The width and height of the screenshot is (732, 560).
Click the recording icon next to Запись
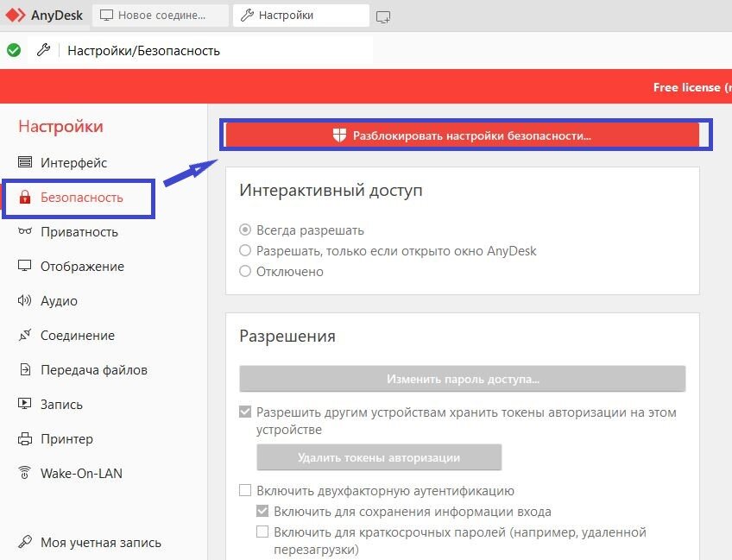[25, 404]
